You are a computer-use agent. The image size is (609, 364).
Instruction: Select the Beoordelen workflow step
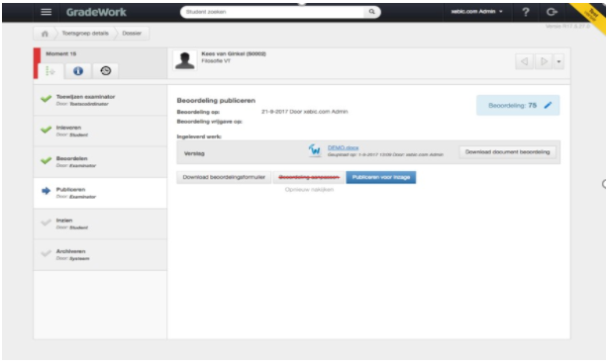pos(100,162)
